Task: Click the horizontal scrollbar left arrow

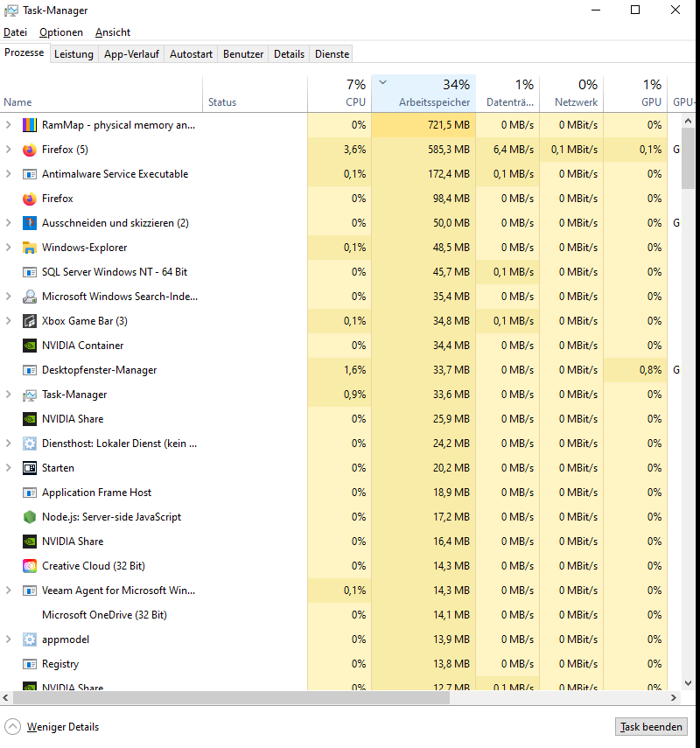Action: pos(6,697)
